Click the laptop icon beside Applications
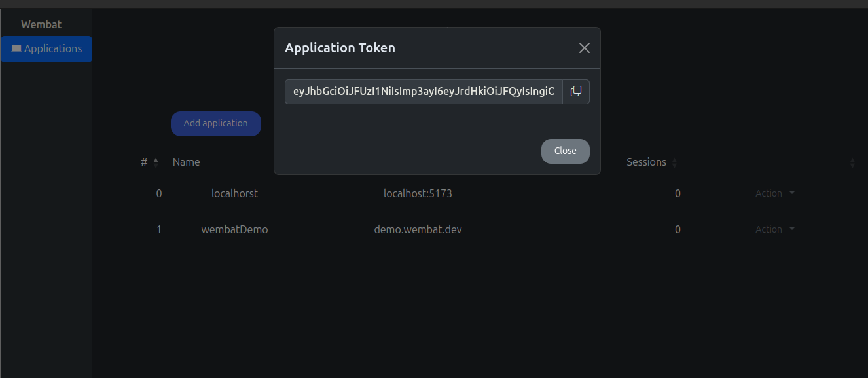 [16, 48]
